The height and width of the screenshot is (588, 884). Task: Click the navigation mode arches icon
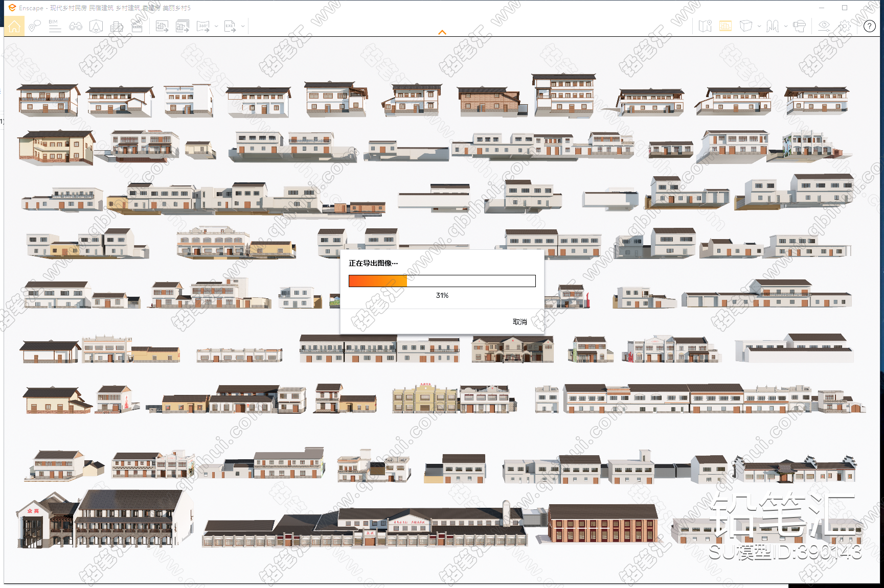click(x=773, y=26)
